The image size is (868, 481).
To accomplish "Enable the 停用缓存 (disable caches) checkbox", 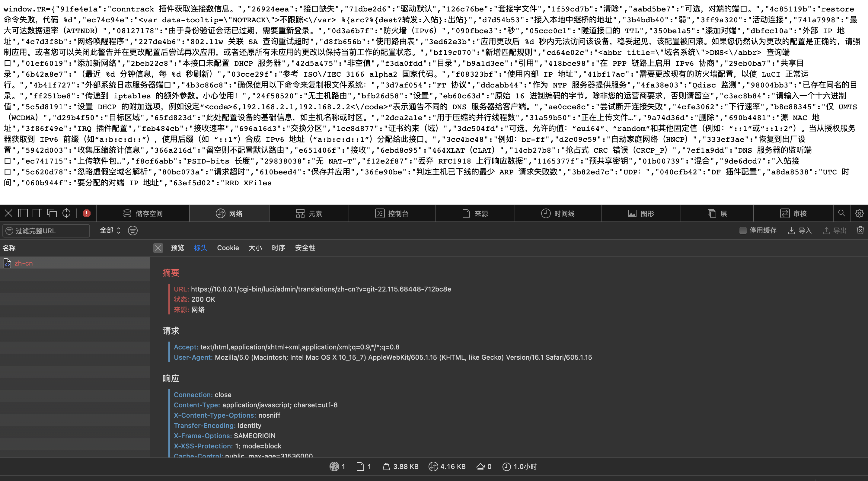I will (743, 231).
